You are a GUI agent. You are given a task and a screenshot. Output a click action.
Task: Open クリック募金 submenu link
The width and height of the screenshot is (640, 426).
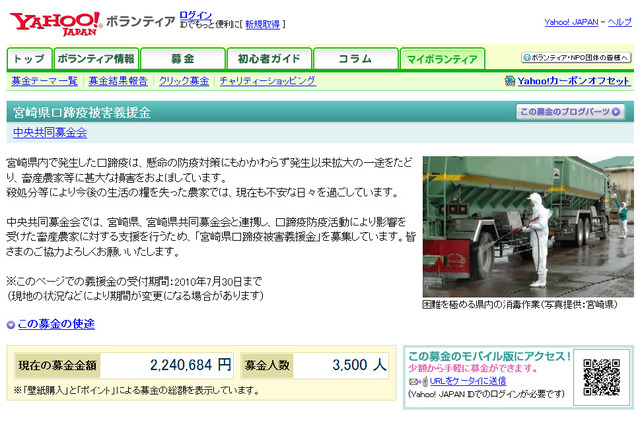pyautogui.click(x=184, y=81)
